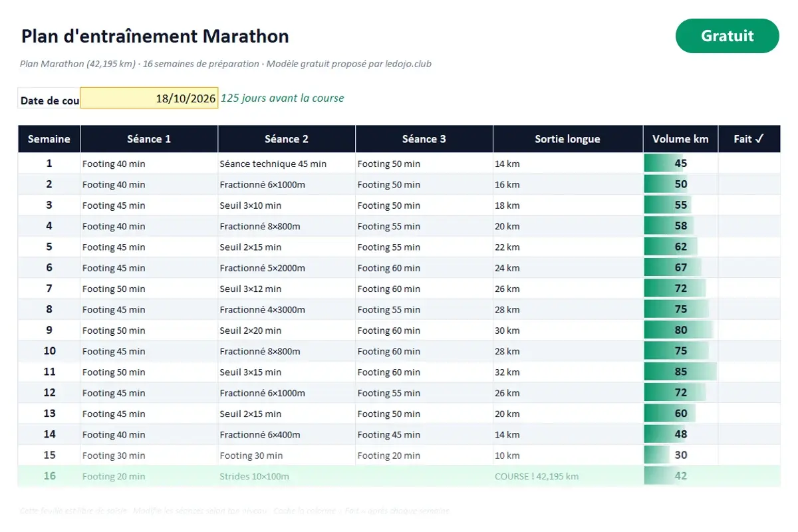Click the Sortie longue header
The width and height of the screenshot is (798, 532).
coord(568,139)
